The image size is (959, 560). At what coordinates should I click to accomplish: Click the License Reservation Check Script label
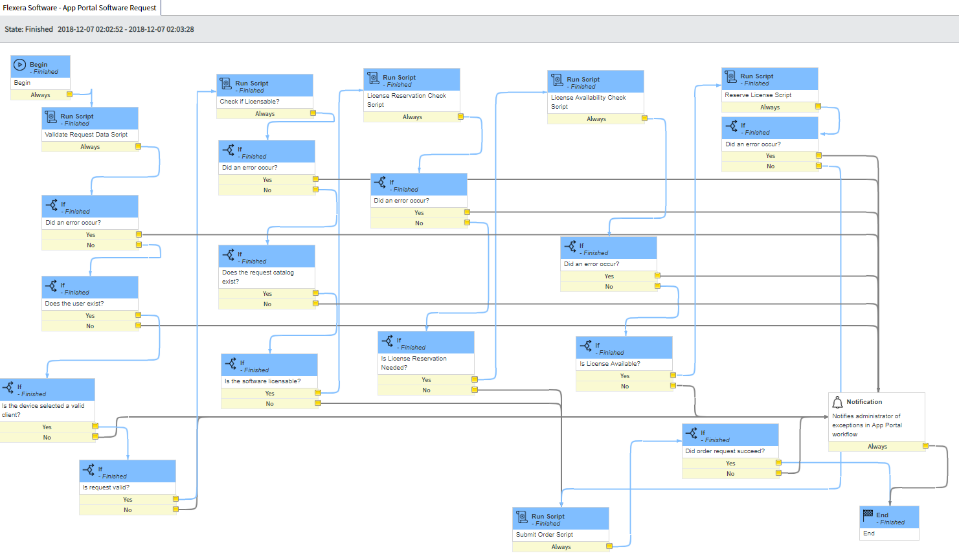[x=407, y=100]
